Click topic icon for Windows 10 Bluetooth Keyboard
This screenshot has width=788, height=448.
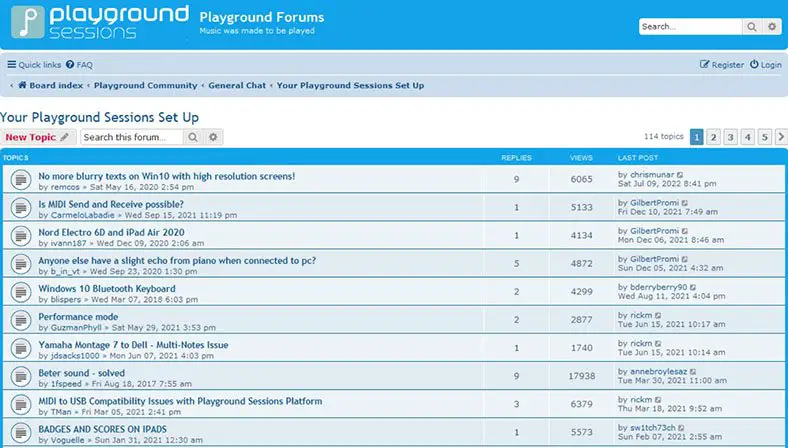[21, 292]
